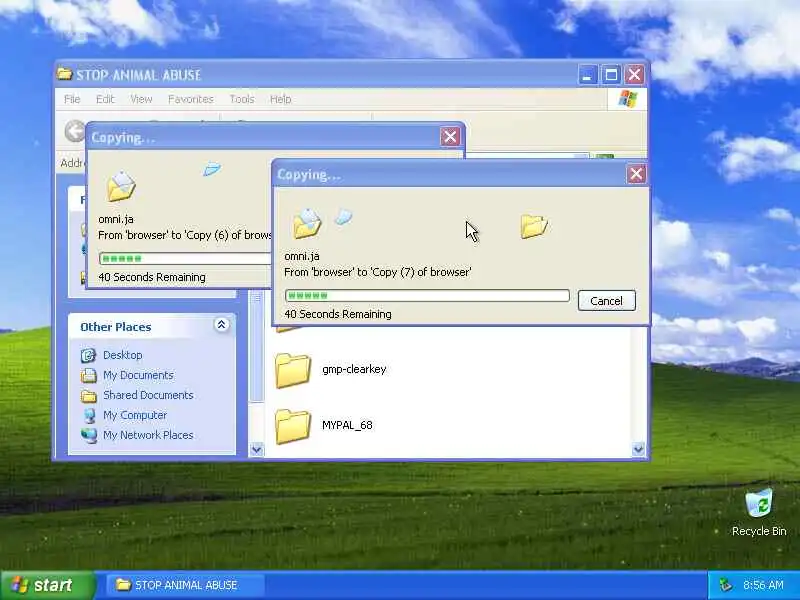
Task: Open the Edit menu
Action: coord(105,99)
